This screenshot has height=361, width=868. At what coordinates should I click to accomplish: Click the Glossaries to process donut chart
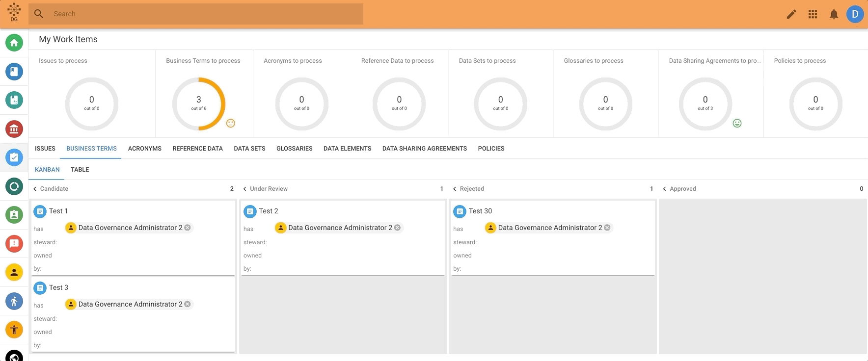pos(606,104)
